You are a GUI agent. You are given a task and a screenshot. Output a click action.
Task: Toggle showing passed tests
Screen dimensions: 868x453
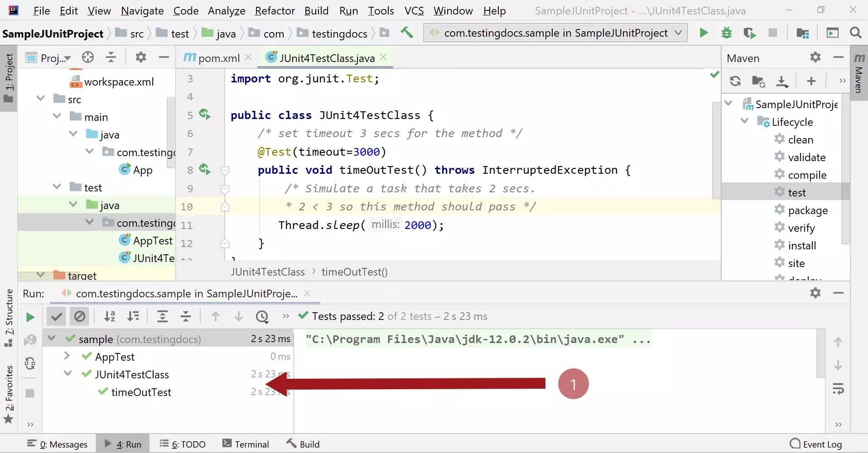tap(56, 316)
